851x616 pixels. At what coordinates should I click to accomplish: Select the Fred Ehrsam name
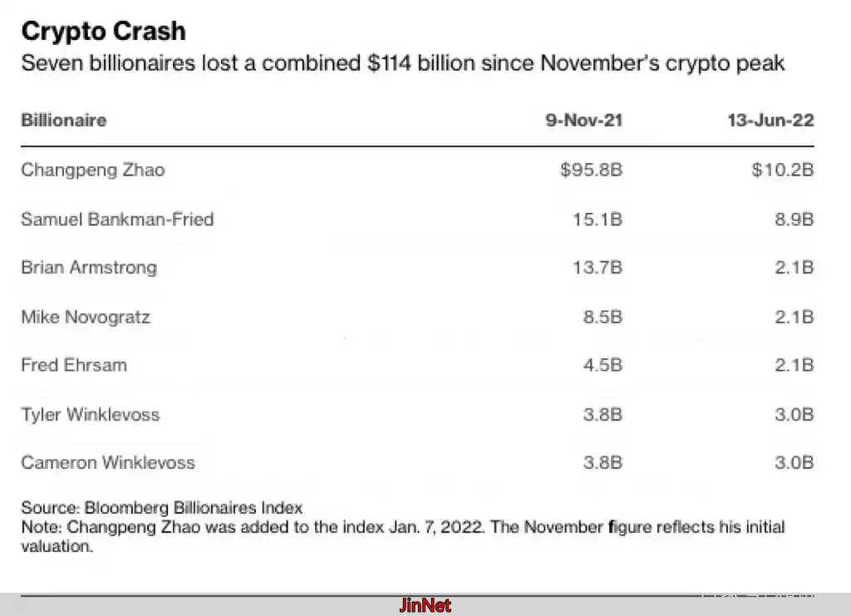[74, 365]
